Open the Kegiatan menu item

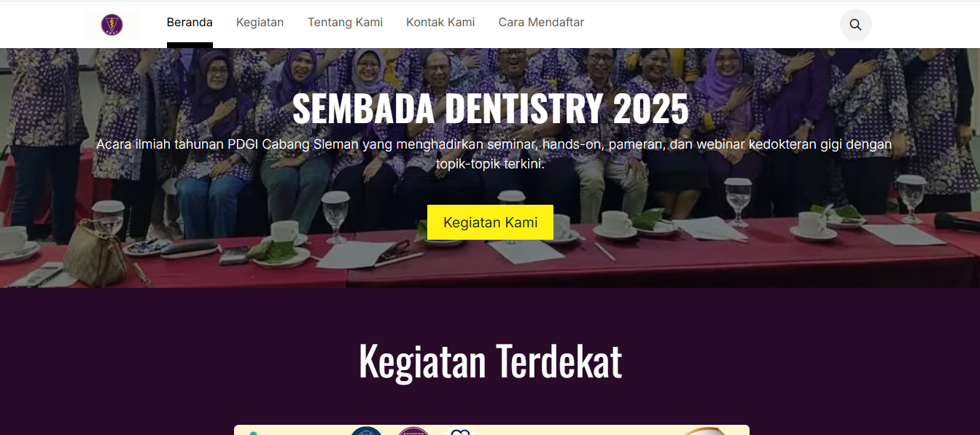[260, 23]
